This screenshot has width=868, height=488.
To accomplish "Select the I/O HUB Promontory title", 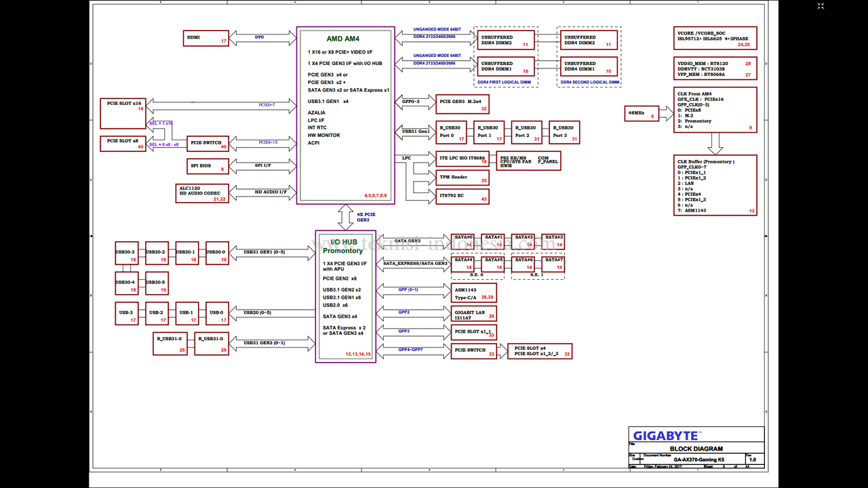I will tap(342, 246).
